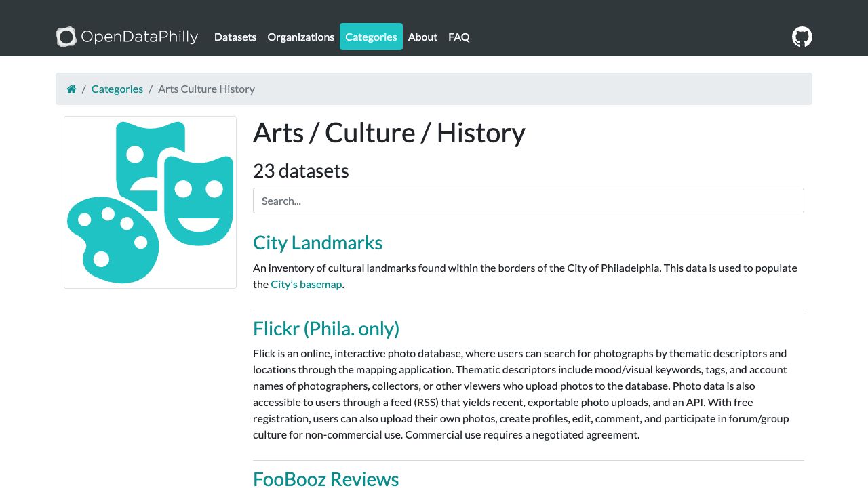Open the About page

[x=422, y=37]
